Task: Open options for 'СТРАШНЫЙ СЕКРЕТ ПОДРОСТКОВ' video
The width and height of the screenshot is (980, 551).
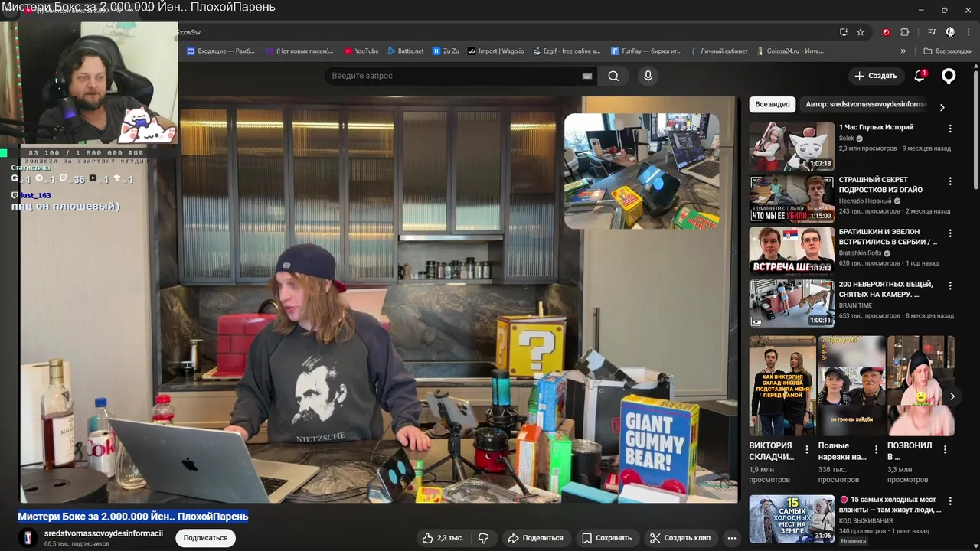Action: coord(950,181)
